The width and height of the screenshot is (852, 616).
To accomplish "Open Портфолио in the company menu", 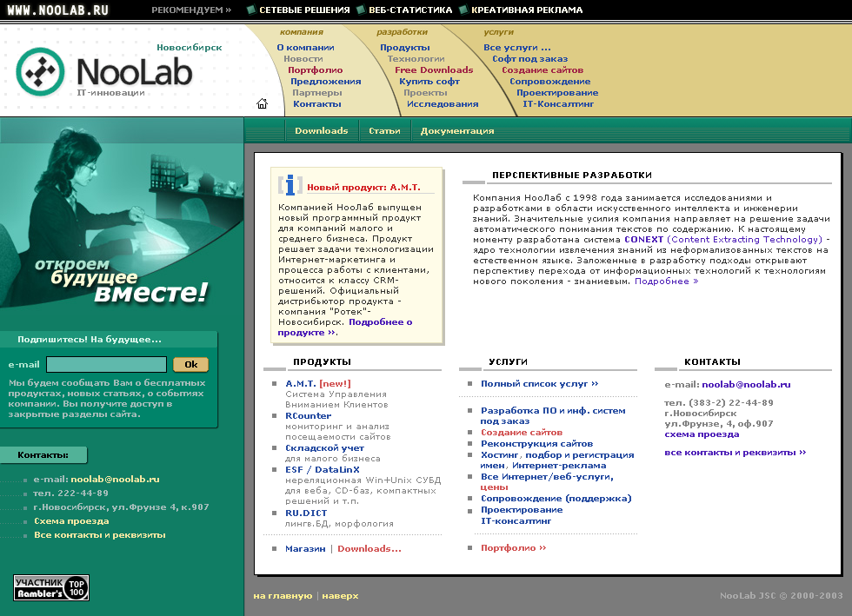I will click(x=315, y=70).
